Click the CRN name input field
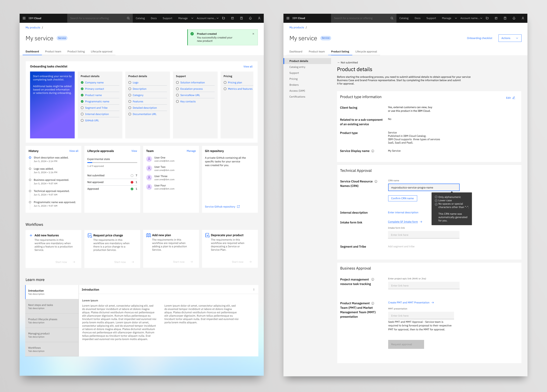This screenshot has width=547, height=392. (x=423, y=187)
